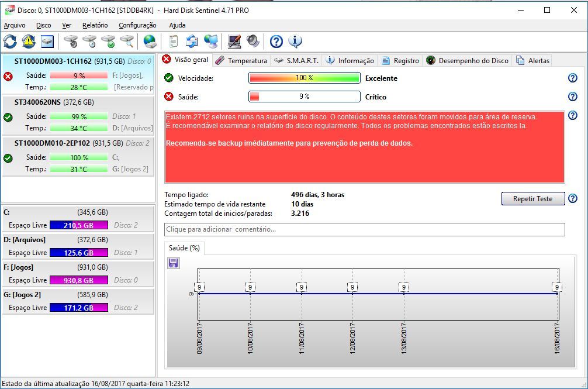The width and height of the screenshot is (588, 389).
Task: Click the globe and monitor network toolbar icon
Action: pyautogui.click(x=211, y=42)
